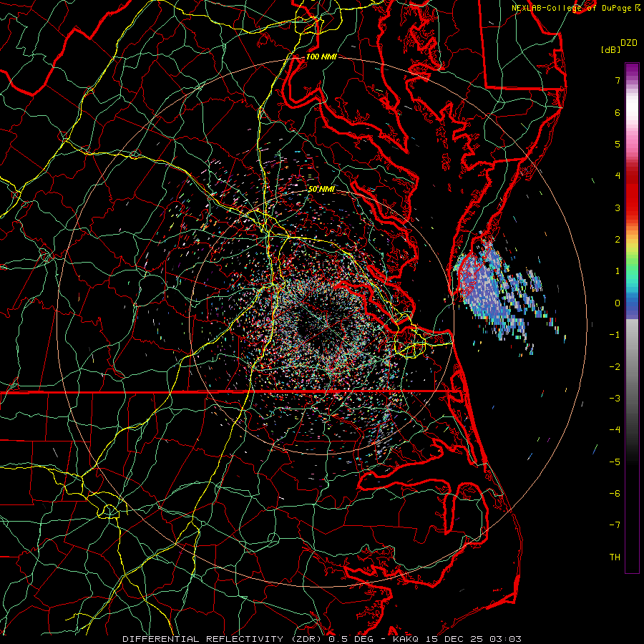The image size is (644, 644).
Task: Click scale value 7 on legend
Action: pyautogui.click(x=618, y=80)
